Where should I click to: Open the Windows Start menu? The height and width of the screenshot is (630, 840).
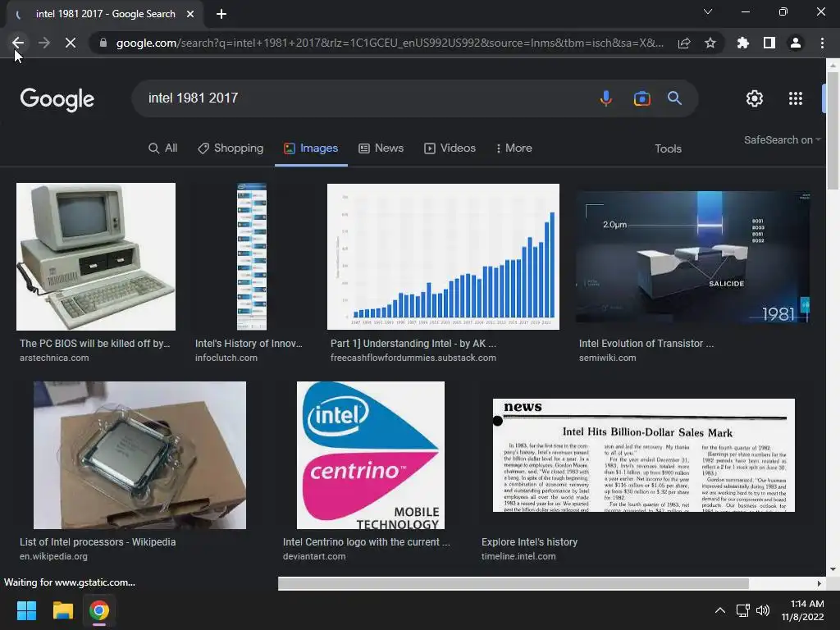tap(26, 610)
